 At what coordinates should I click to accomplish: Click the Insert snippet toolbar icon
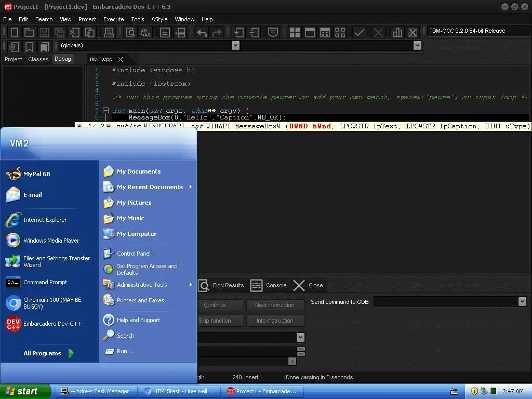point(14,47)
